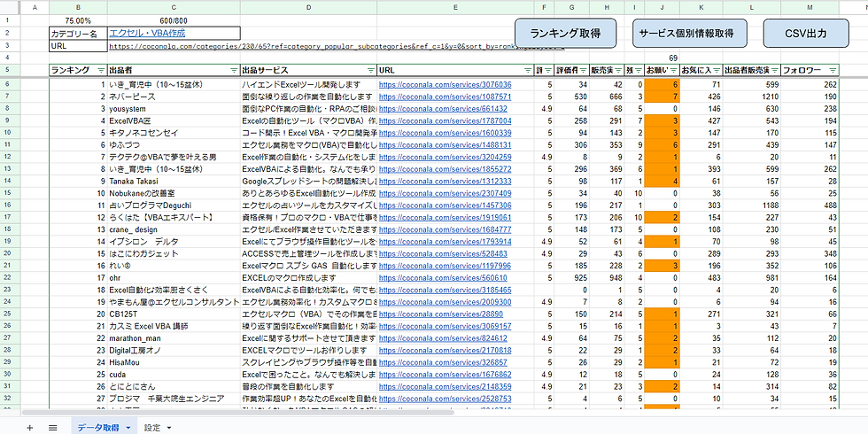Open link coconala.com/services/560610
868x434 pixels.
tap(443, 278)
